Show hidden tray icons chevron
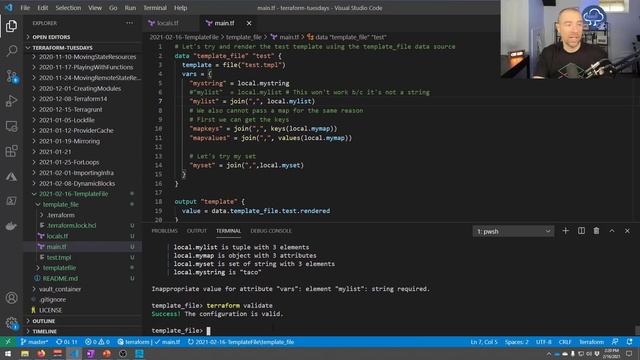The width and height of the screenshot is (640, 360). coord(549,354)
